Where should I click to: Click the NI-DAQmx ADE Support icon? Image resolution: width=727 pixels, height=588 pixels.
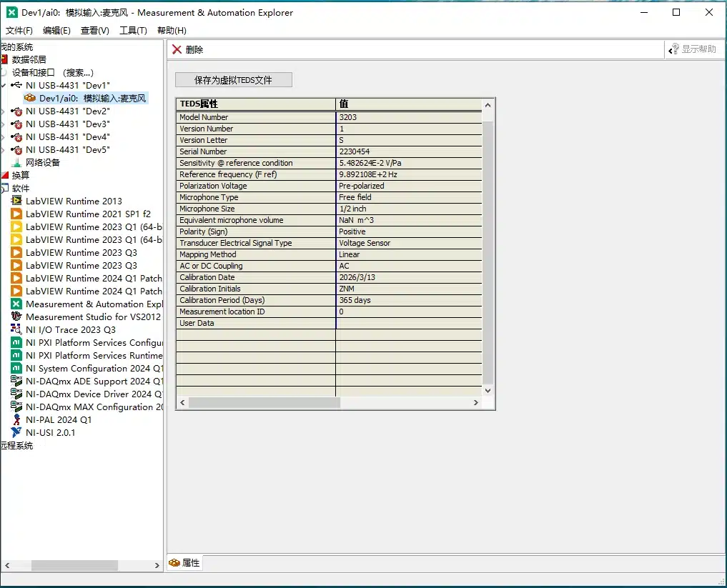coord(16,382)
